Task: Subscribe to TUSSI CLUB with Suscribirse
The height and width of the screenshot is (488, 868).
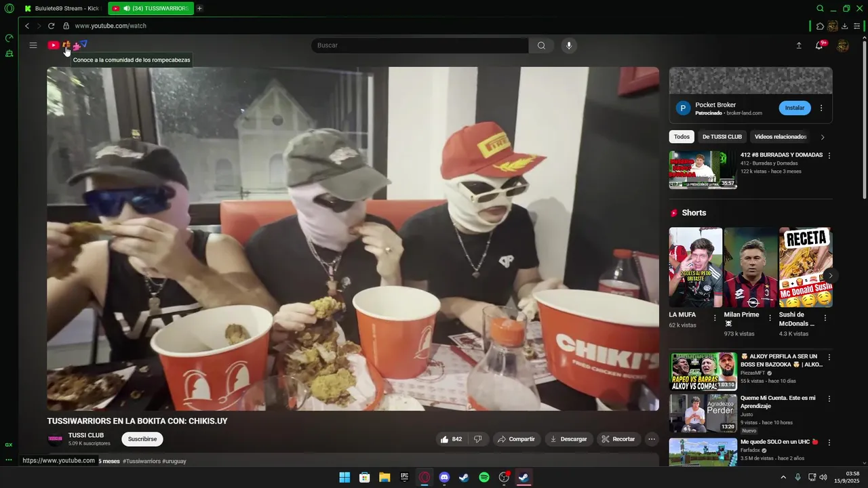Action: tap(142, 439)
